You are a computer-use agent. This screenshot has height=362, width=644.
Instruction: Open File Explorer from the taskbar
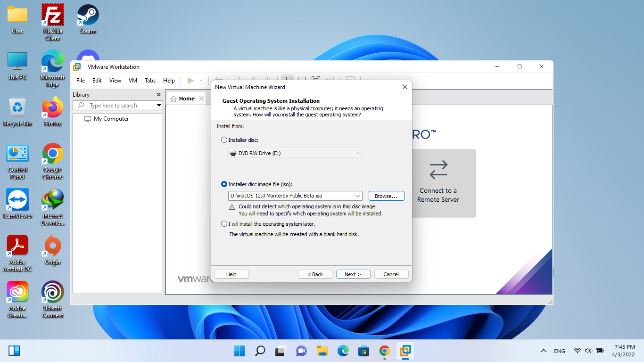[x=322, y=351]
